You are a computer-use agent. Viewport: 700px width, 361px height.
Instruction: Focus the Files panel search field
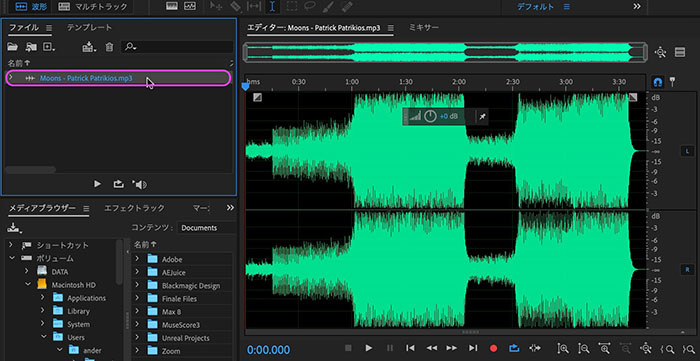[x=177, y=47]
